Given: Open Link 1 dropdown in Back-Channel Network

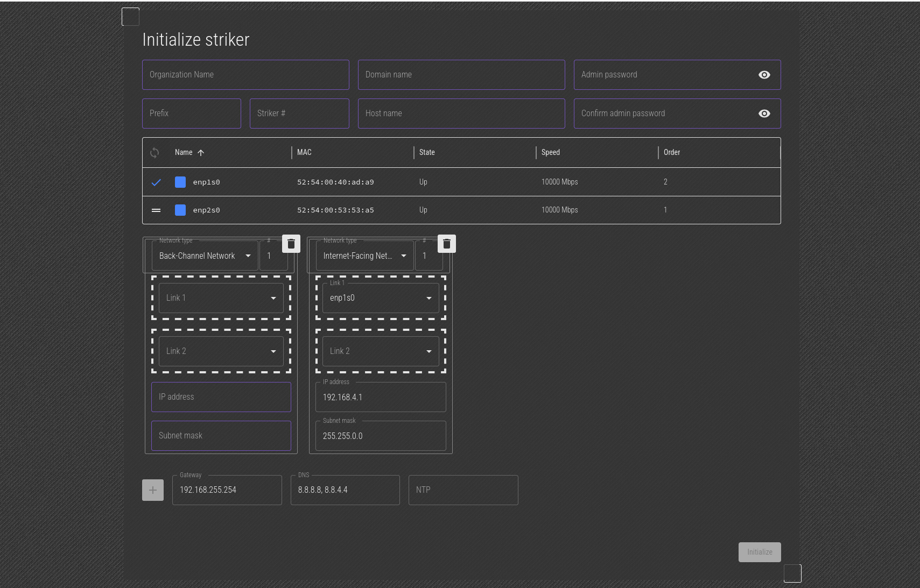Looking at the screenshot, I should pos(221,298).
